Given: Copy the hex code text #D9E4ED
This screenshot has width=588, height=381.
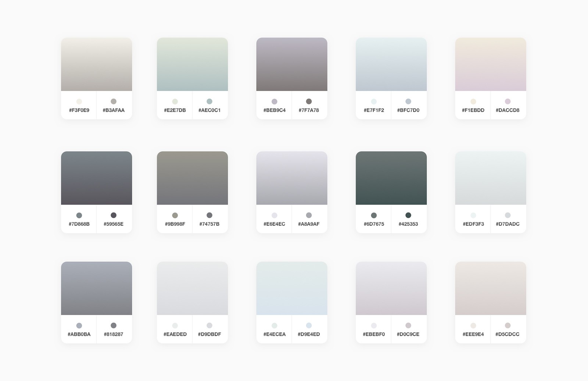Looking at the screenshot, I should [309, 334].
